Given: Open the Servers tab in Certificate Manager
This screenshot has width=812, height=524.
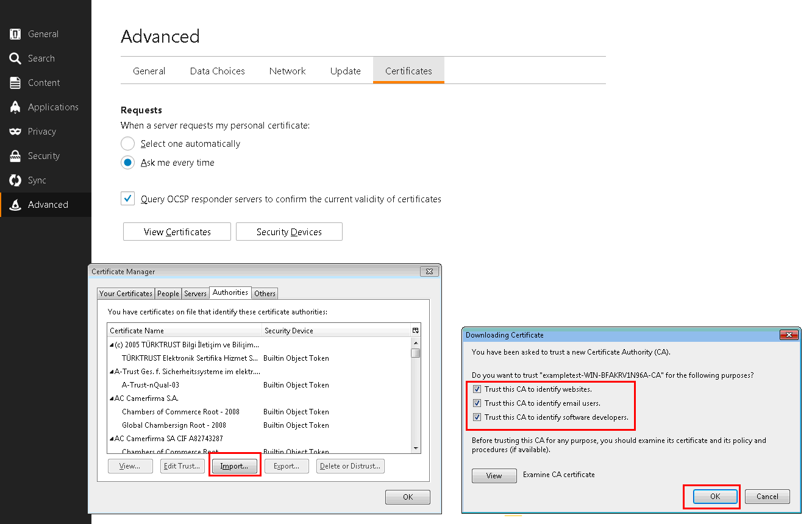Looking at the screenshot, I should (x=196, y=293).
